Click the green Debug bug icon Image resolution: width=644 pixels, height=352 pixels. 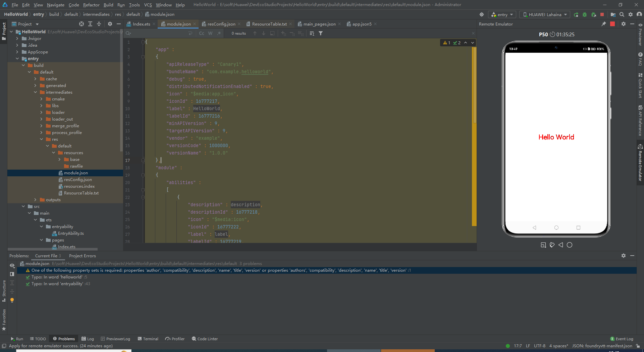585,14
